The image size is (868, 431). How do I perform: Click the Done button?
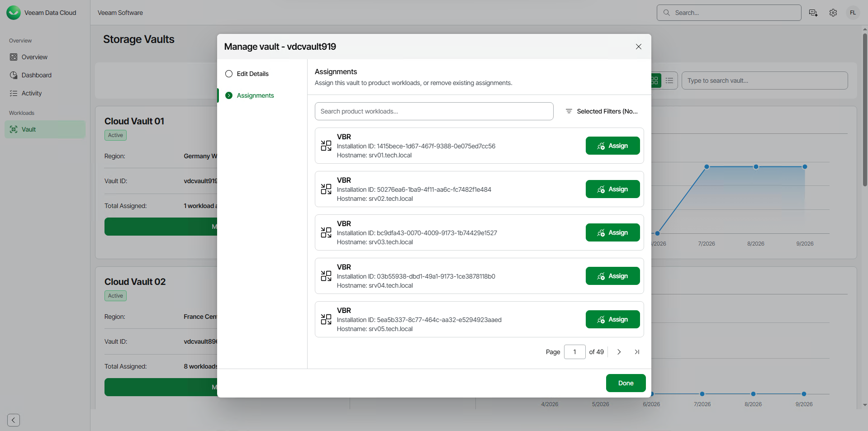click(x=626, y=383)
